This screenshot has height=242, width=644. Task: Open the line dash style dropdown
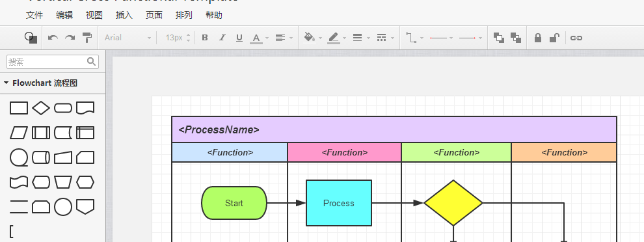tap(385, 38)
